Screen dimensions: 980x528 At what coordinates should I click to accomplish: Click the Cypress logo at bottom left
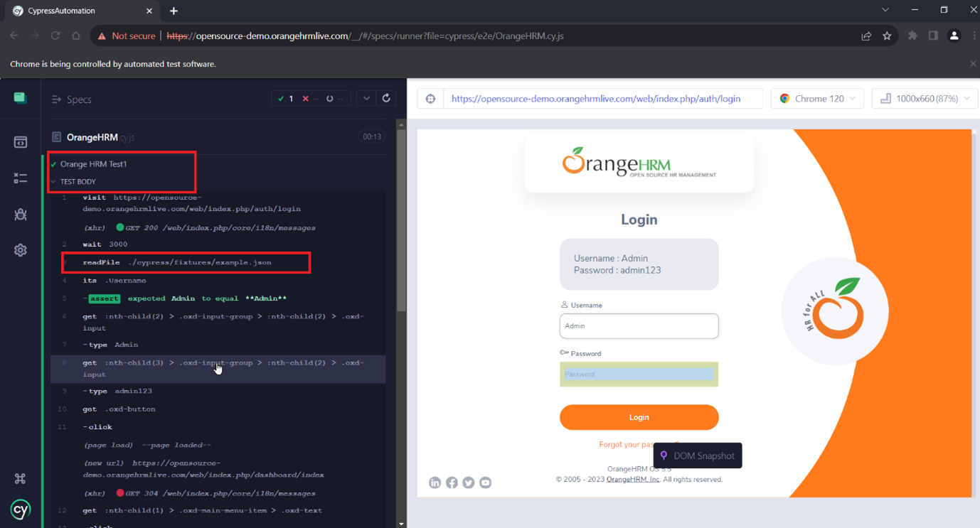tap(21, 509)
